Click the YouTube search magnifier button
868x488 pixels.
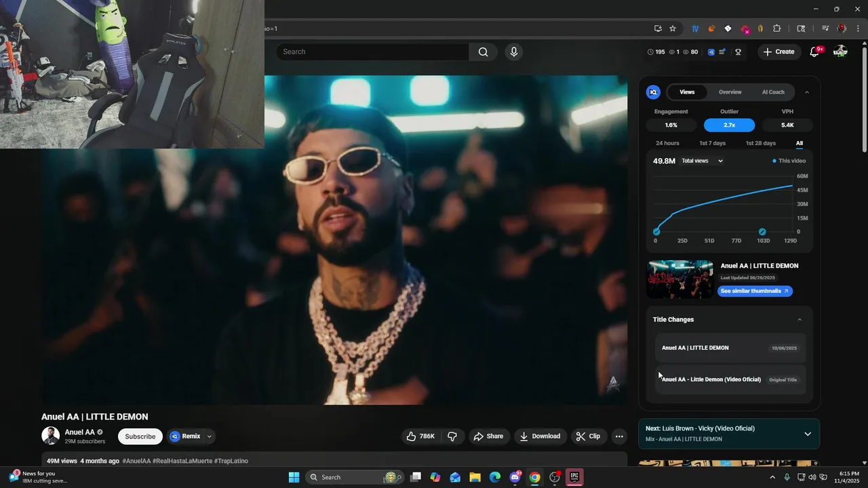(483, 52)
